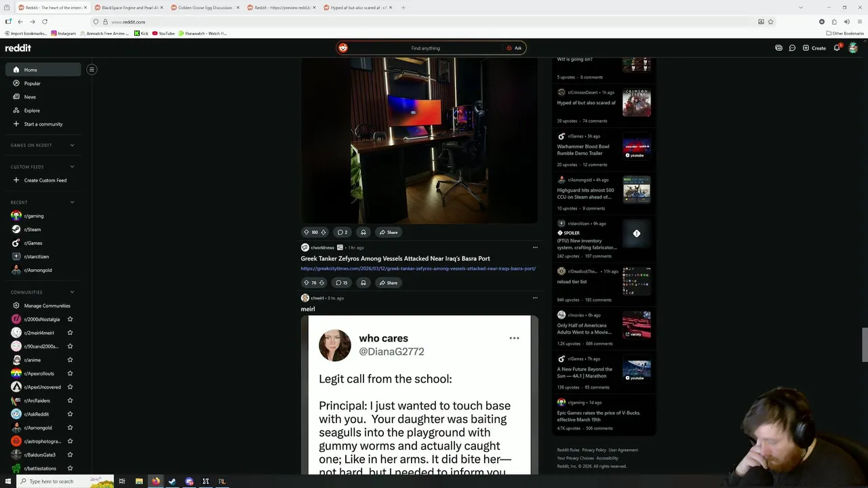Go to News in the sidebar
The height and width of the screenshot is (488, 868).
pyautogui.click(x=43, y=97)
